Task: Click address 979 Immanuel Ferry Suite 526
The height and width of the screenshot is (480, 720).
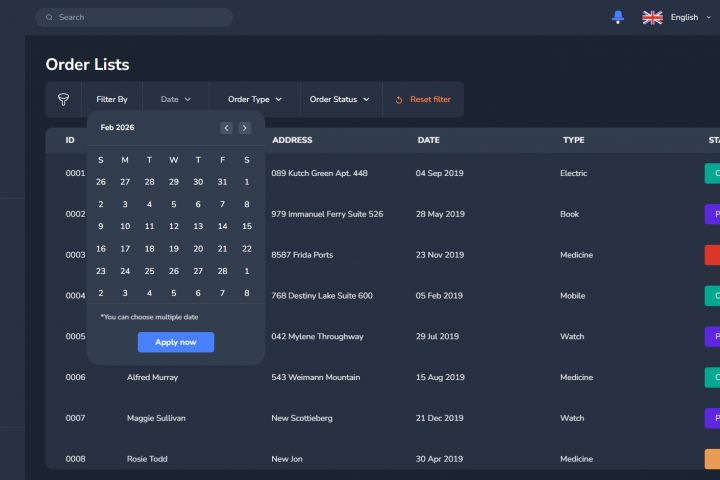Action: 327,214
